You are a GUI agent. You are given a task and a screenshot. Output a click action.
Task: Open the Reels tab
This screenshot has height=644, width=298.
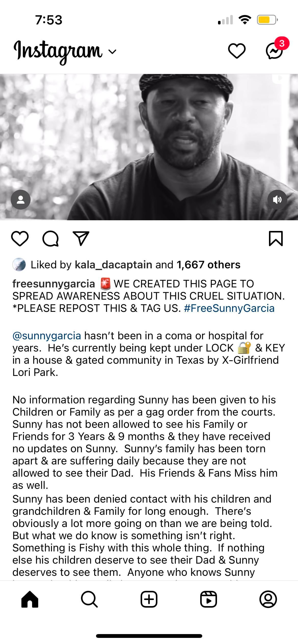[x=208, y=599]
